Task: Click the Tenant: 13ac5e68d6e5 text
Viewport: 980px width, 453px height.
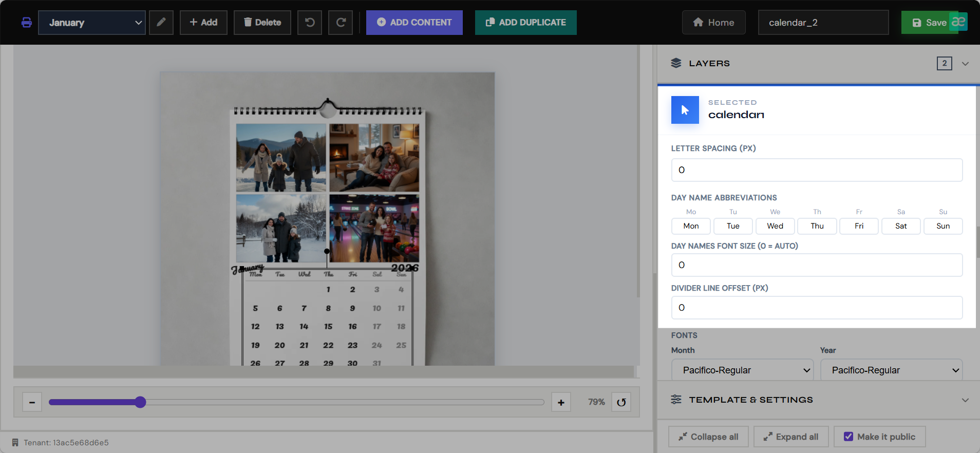Action: point(66,442)
